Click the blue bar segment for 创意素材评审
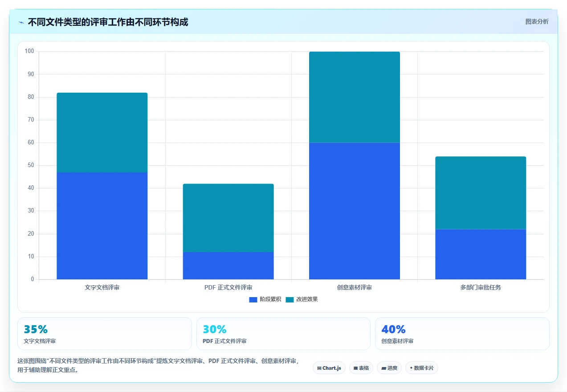This screenshot has width=567, height=392. [x=355, y=211]
